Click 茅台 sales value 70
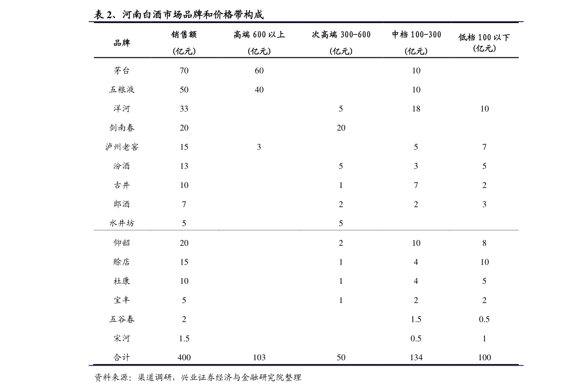Viewport: 573px width, 392px height. 184,71
